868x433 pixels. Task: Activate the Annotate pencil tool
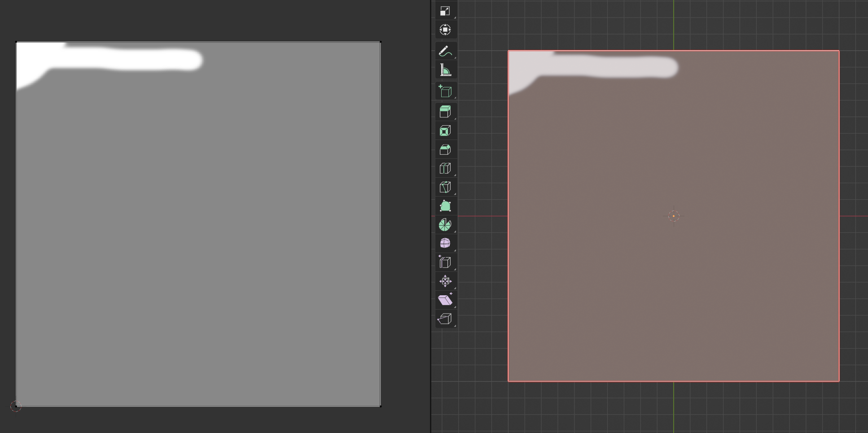click(445, 52)
